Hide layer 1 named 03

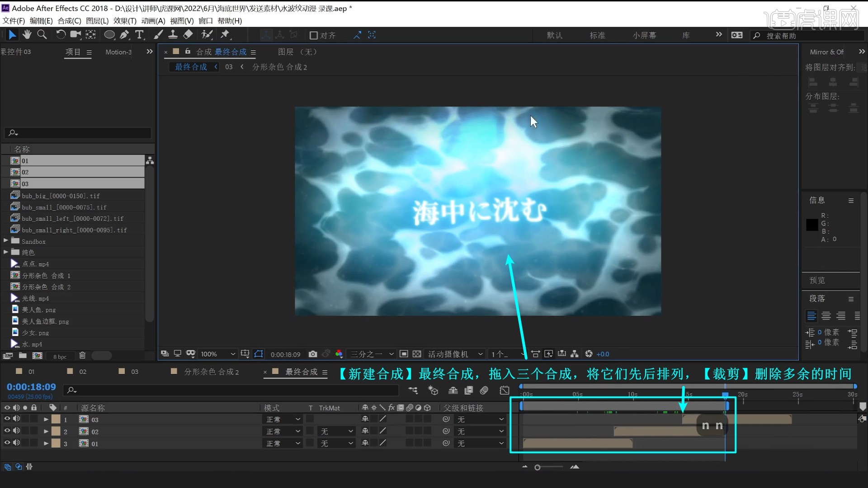pyautogui.click(x=7, y=419)
